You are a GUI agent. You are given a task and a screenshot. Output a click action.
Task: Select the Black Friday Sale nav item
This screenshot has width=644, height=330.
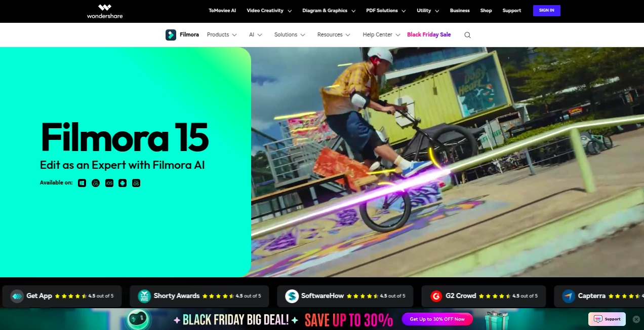[429, 34]
